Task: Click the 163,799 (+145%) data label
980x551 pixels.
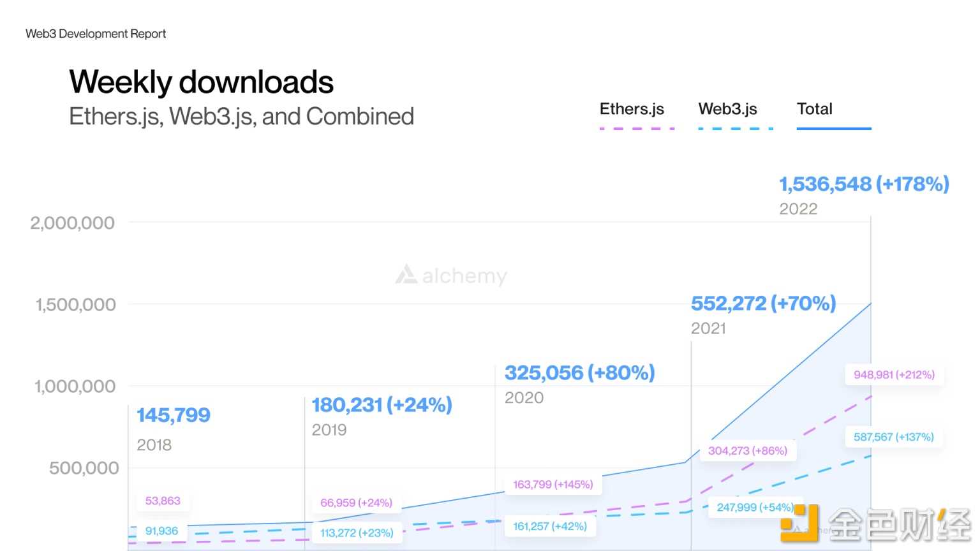Action: point(553,485)
